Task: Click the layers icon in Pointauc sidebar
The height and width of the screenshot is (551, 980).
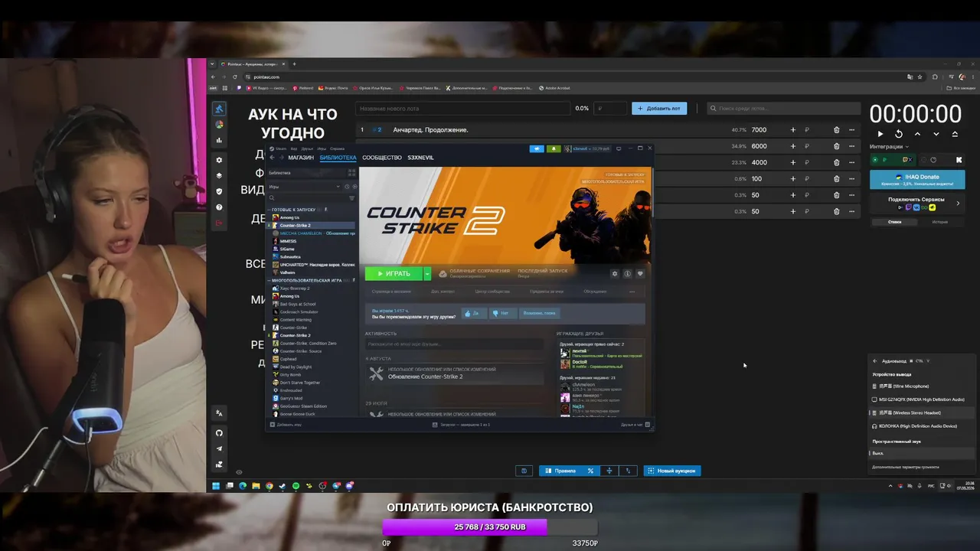Action: (219, 176)
